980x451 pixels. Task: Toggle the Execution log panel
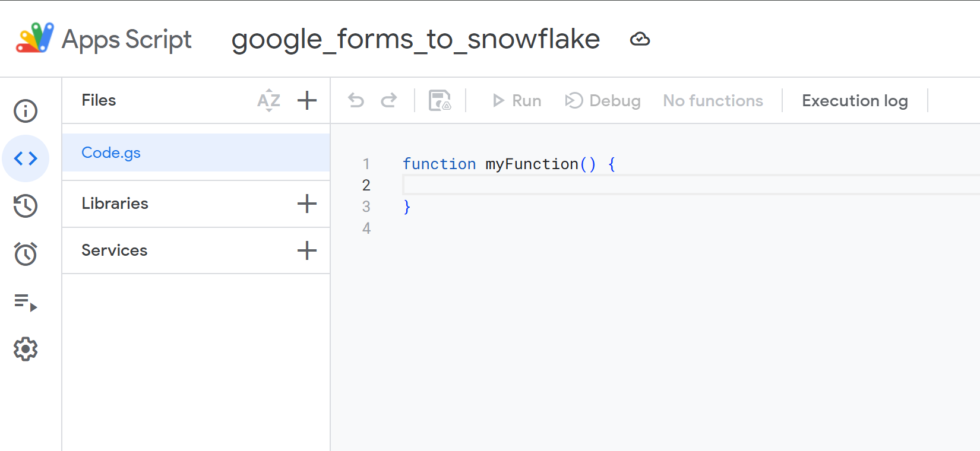pos(855,101)
